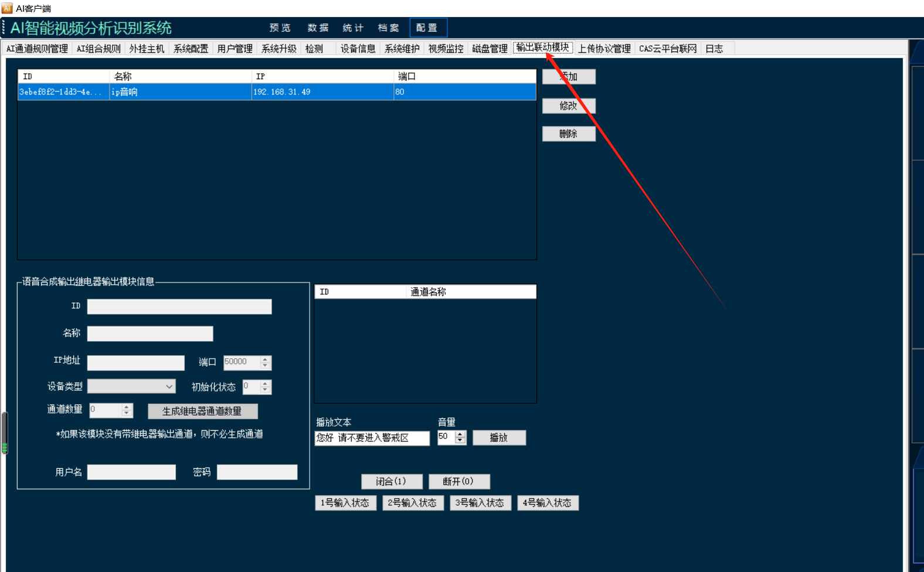Open CAS云平台联网 tab
Image resolution: width=924 pixels, height=572 pixels.
668,49
